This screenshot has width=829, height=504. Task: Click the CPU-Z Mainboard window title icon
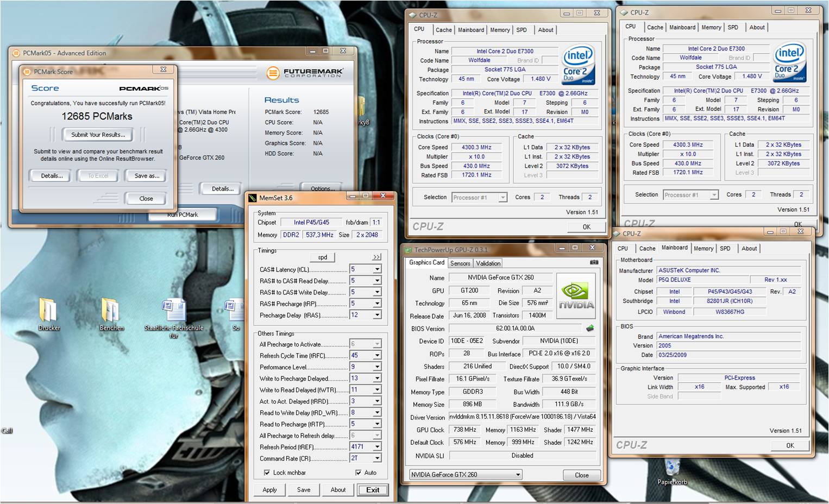point(617,234)
